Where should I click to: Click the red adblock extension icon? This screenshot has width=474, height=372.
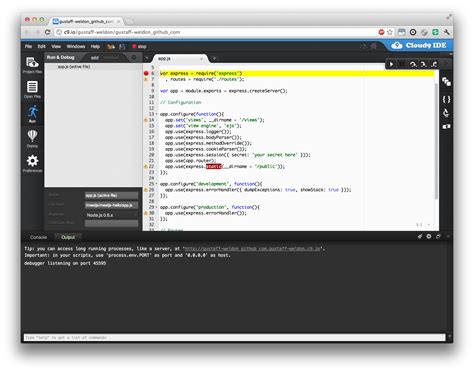382,32
